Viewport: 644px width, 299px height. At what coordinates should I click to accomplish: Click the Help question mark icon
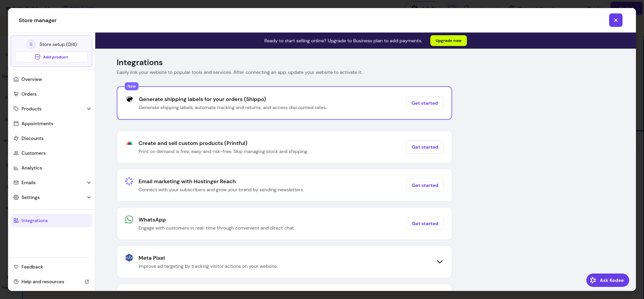point(16,282)
